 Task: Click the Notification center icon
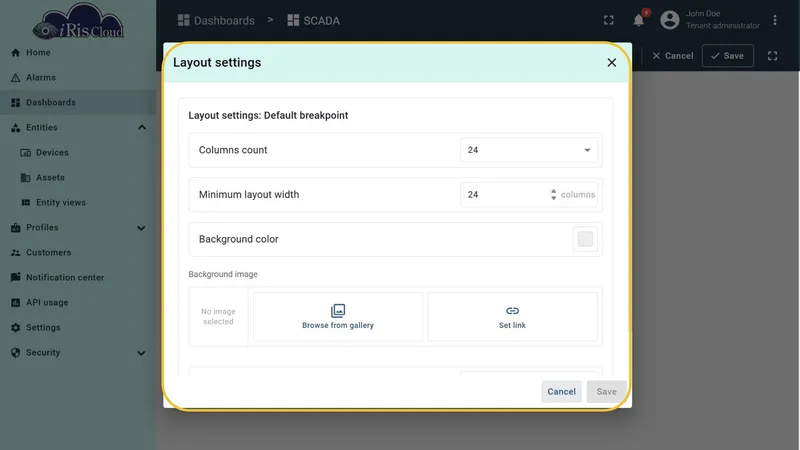point(15,277)
